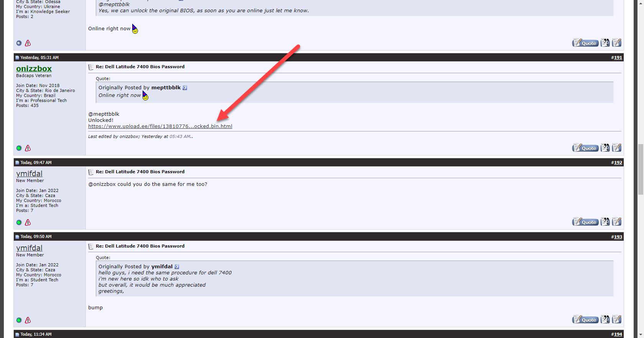Click Quote button on post #193
The height and width of the screenshot is (338, 644).
click(585, 320)
